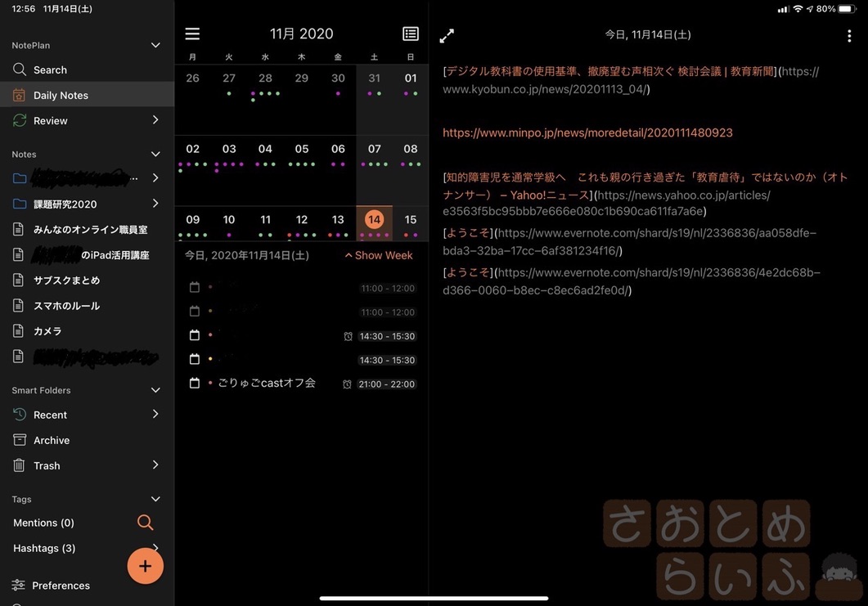Click calendar icon of ごりゅごcastオフ会 event
This screenshot has height=606, width=868.
pos(195,383)
